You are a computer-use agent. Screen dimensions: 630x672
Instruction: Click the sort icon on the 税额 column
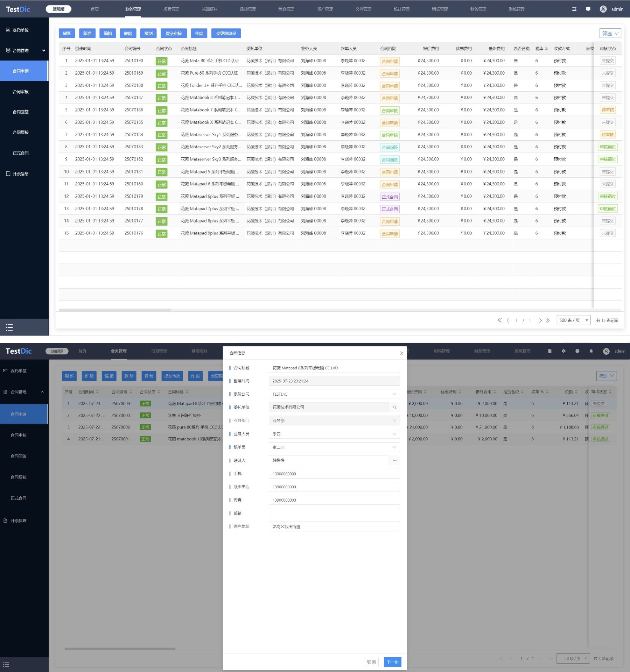tap(576, 392)
